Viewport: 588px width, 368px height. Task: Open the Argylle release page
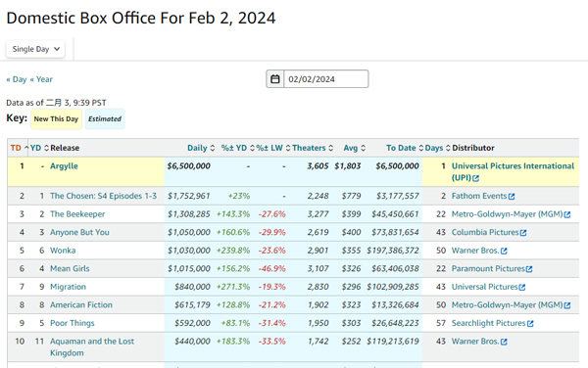[x=64, y=166]
